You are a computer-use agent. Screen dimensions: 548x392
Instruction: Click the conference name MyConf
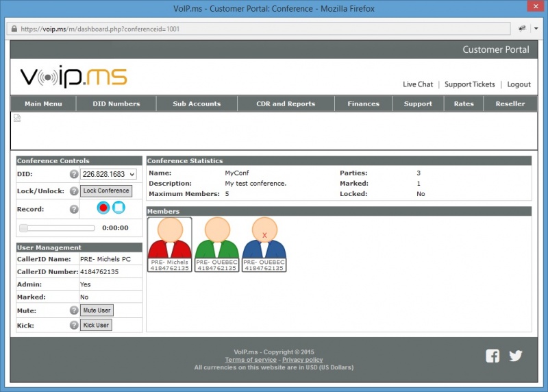coord(237,173)
